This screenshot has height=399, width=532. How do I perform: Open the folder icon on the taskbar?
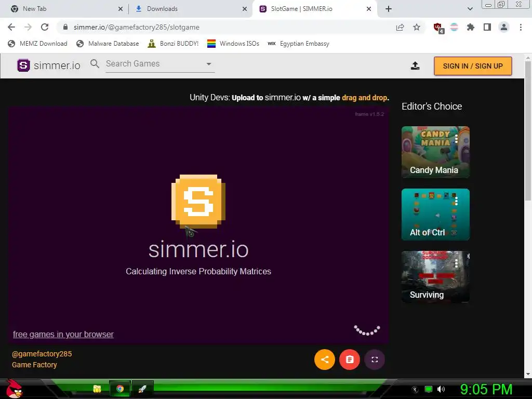pos(97,389)
